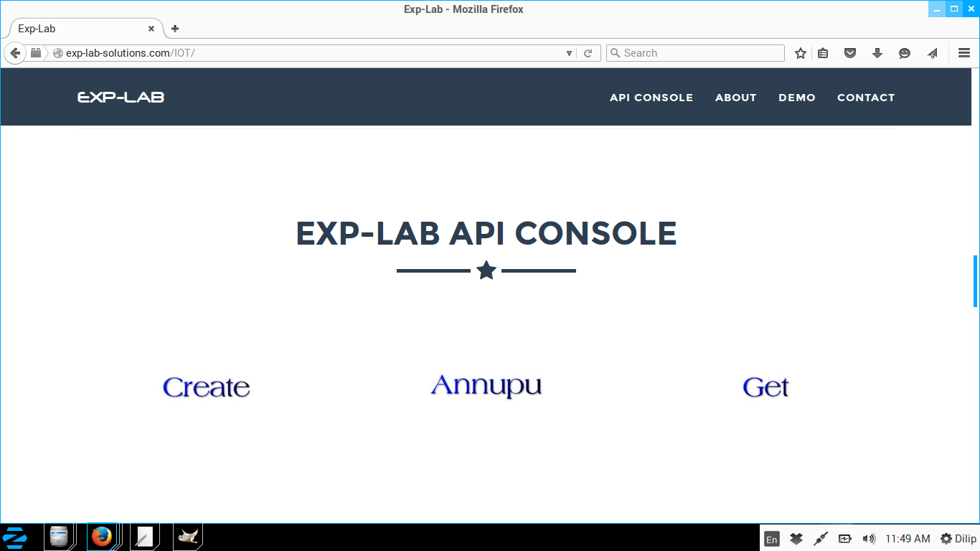
Task: Open the downloads panel
Action: 877,52
